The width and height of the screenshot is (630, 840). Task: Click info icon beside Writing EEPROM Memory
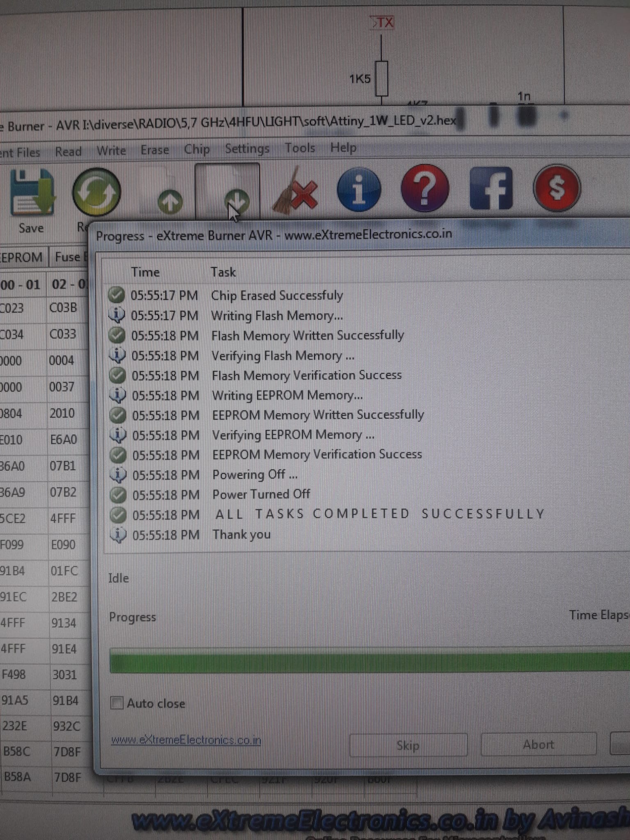117,395
